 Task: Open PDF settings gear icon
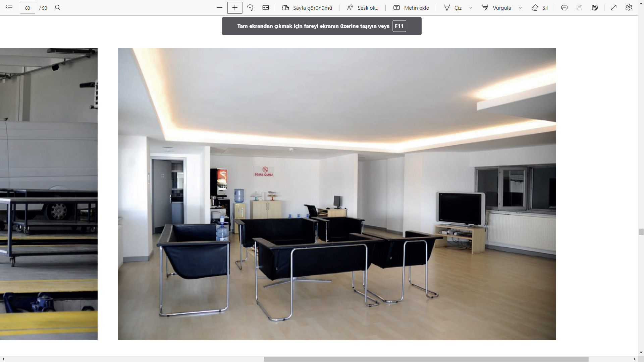(629, 7)
